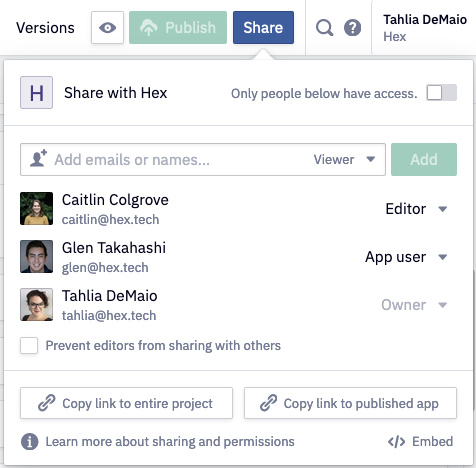Open Tahlia's Owner role dropdown

(414, 305)
